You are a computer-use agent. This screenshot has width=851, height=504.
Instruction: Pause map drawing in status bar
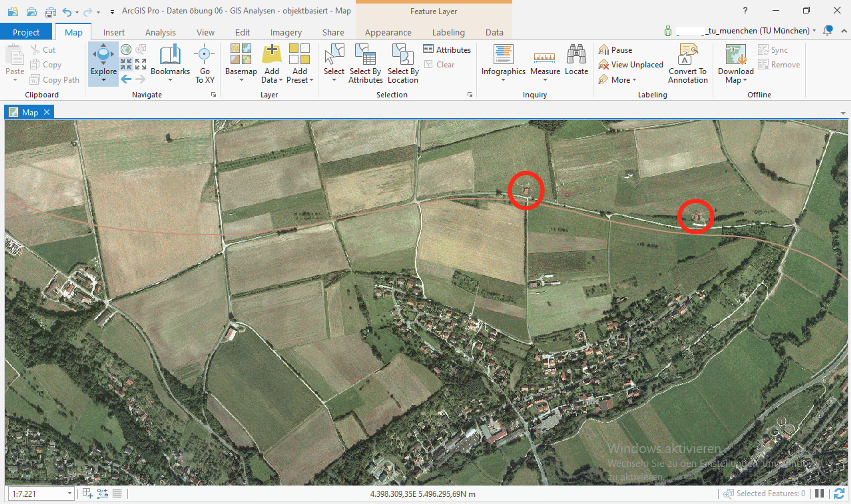click(819, 493)
